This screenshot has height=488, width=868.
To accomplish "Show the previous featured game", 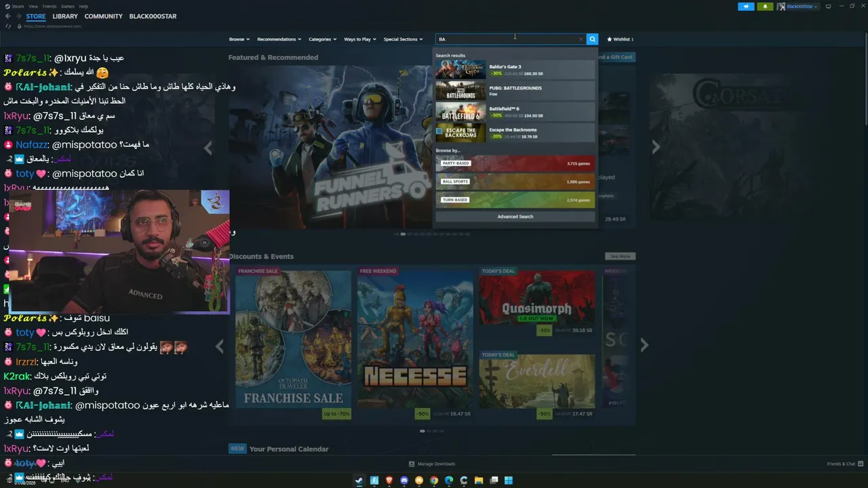I will 208,146.
